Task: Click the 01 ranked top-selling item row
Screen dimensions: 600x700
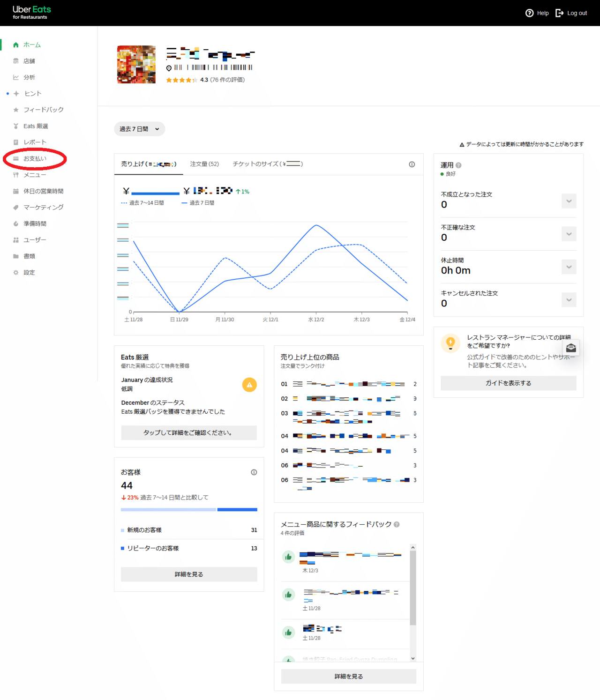Action: pos(349,384)
